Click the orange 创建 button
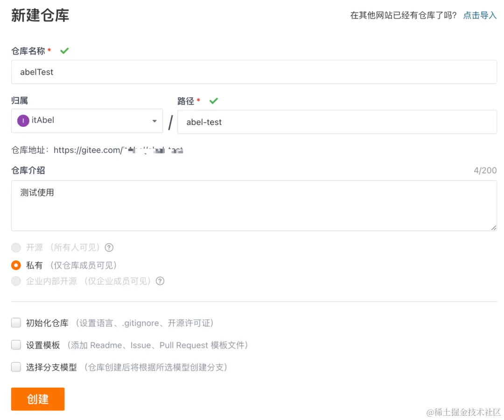The height and width of the screenshot is (420, 504). click(38, 399)
